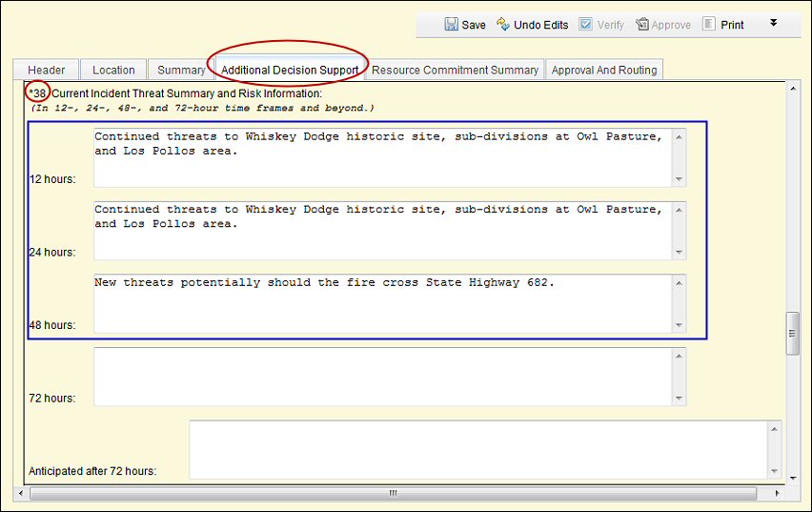Viewport: 812px width, 512px height.
Task: Click the horizontal scrollbar right arrow
Action: (x=777, y=493)
